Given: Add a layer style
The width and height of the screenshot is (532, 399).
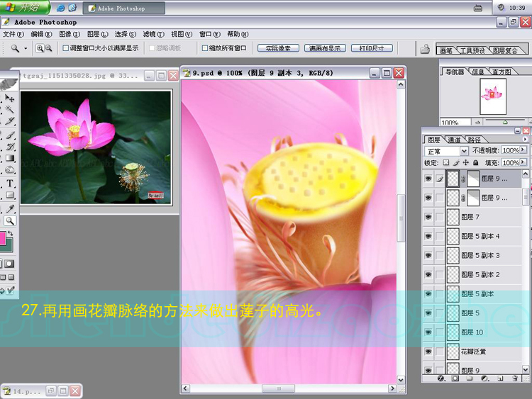Looking at the screenshot, I should pyautogui.click(x=440, y=378).
